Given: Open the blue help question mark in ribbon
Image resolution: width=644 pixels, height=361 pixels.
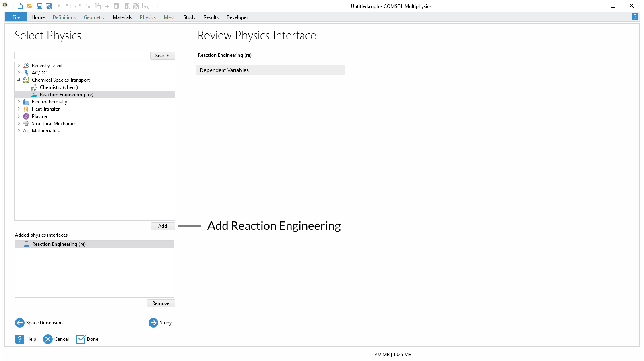Looking at the screenshot, I should click(635, 17).
